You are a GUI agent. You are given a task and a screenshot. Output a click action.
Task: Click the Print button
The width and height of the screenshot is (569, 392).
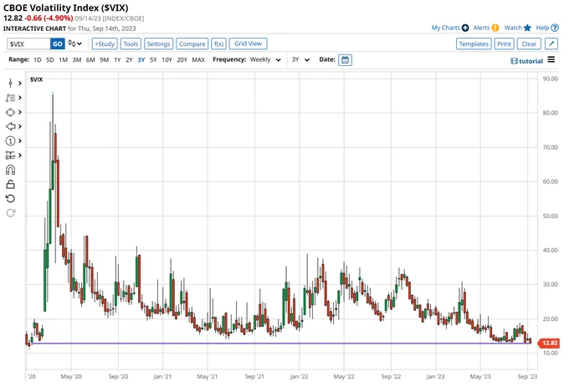504,43
